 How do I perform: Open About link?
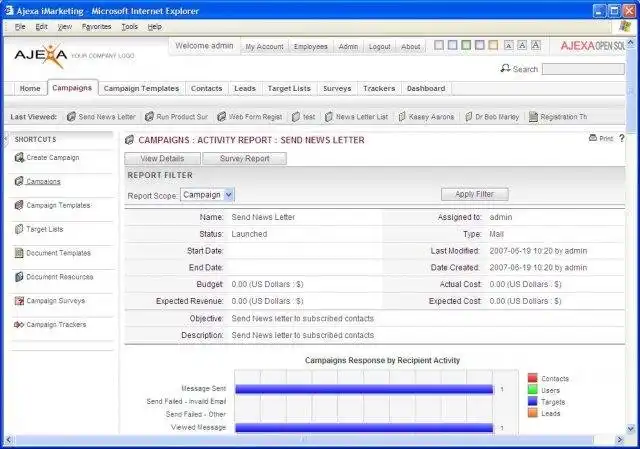(410, 47)
